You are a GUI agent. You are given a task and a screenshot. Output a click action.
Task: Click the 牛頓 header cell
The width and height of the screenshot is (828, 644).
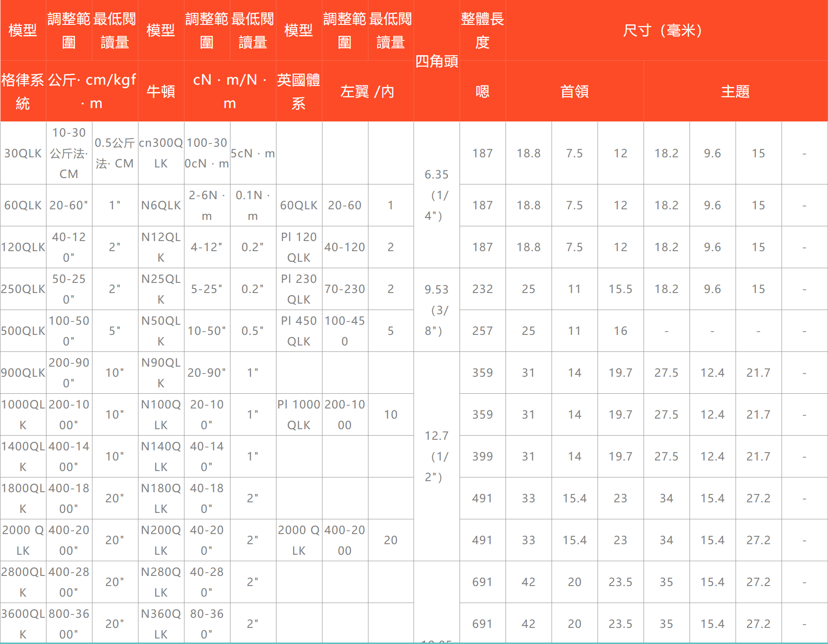(161, 91)
